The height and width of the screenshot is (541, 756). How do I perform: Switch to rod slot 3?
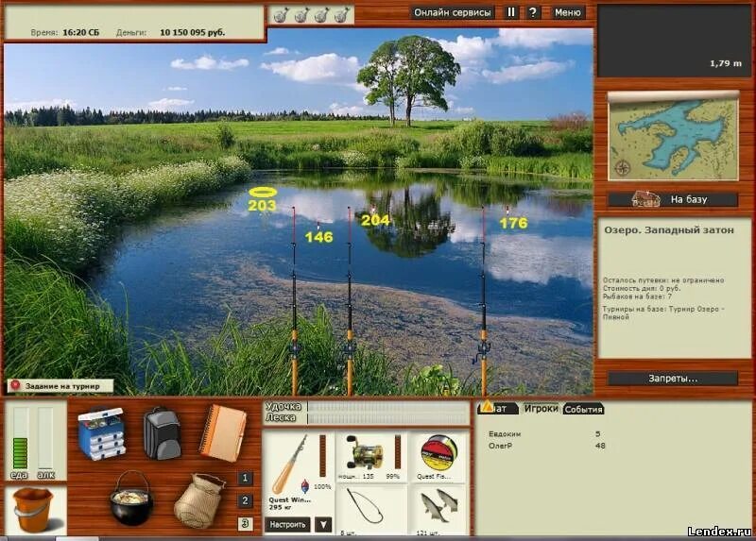coord(245,523)
